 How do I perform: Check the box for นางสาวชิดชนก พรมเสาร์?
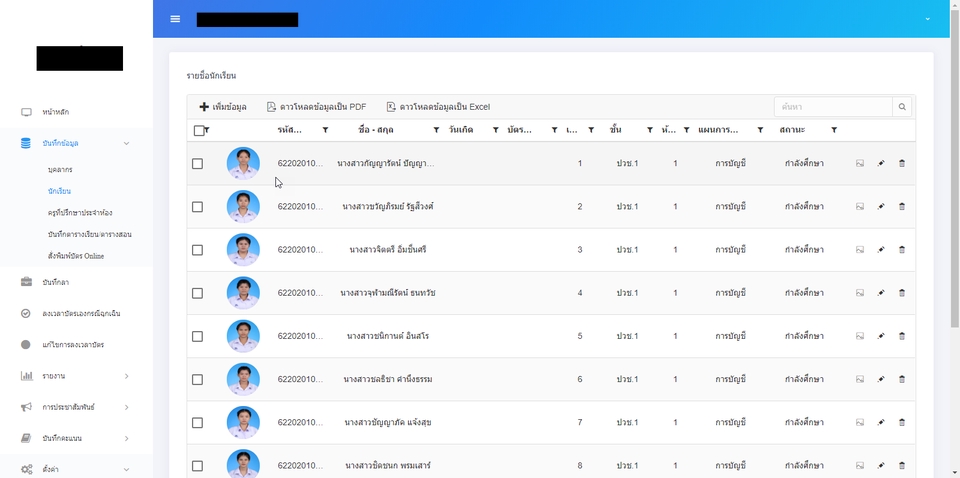tap(197, 466)
